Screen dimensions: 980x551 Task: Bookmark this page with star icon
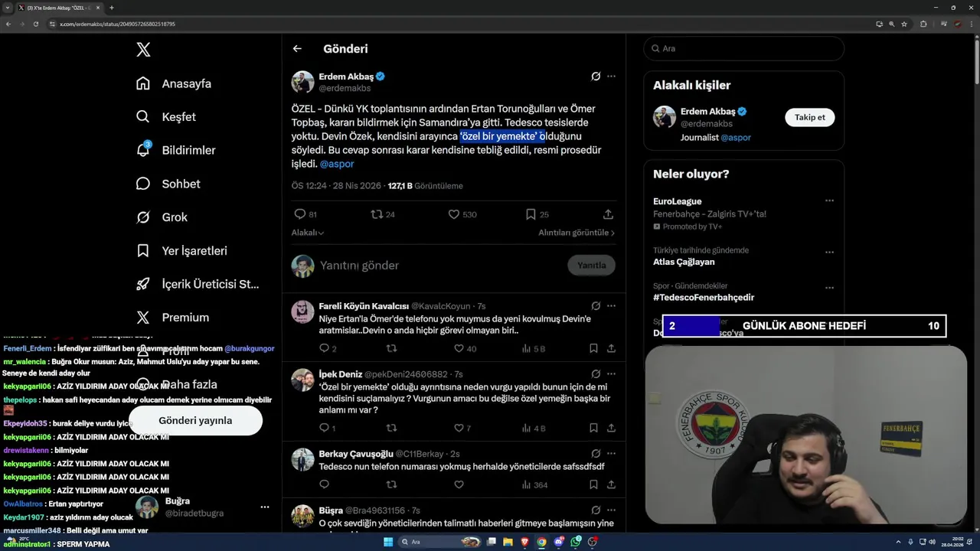(904, 24)
